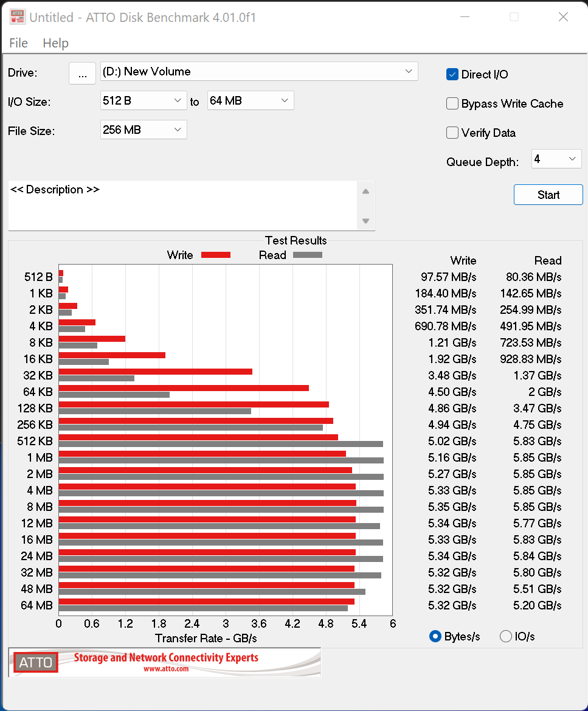Open the Drive selection dropdown

tap(259, 72)
